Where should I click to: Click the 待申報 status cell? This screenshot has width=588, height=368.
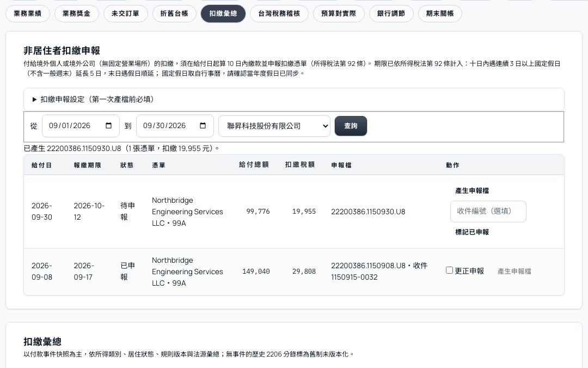coord(127,212)
